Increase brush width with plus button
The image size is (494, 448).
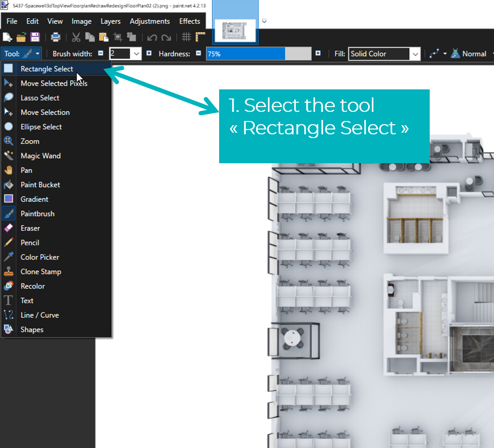point(149,53)
